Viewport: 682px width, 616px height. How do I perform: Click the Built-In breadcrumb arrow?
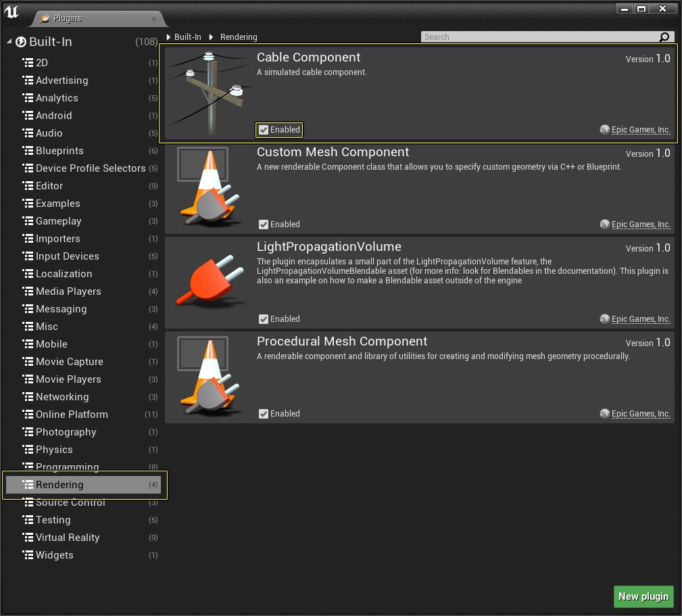pos(168,37)
